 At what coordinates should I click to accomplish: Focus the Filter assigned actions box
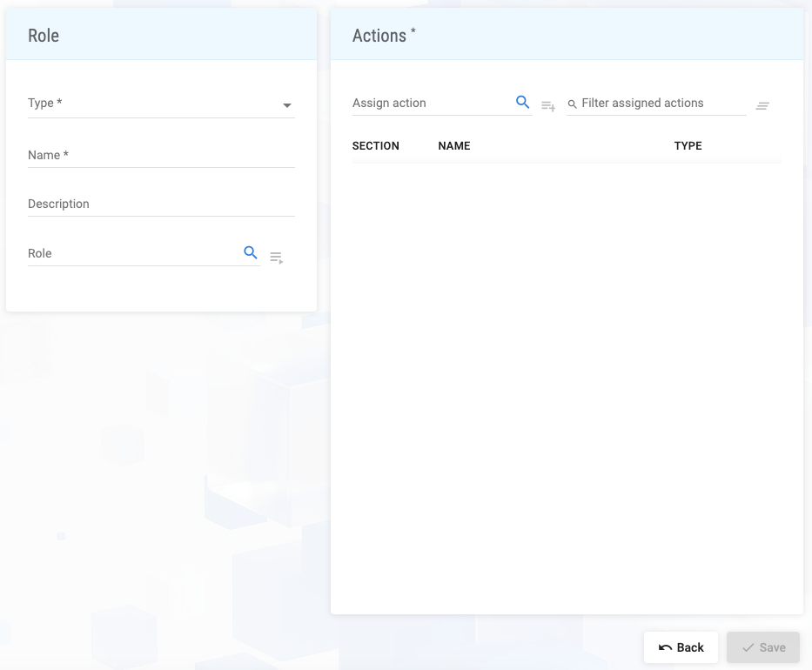[661, 103]
